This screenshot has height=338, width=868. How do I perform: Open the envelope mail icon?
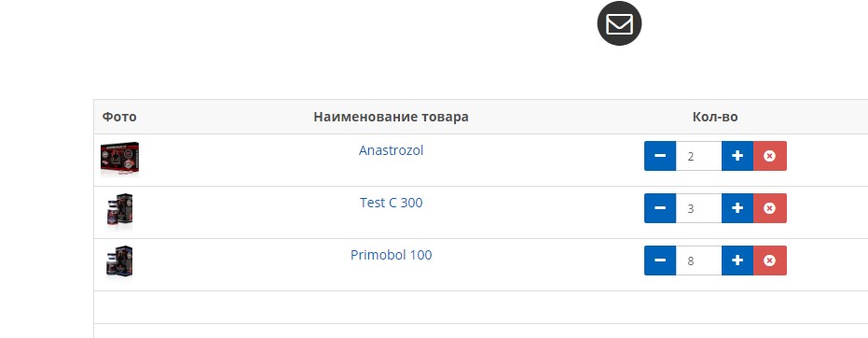click(619, 24)
